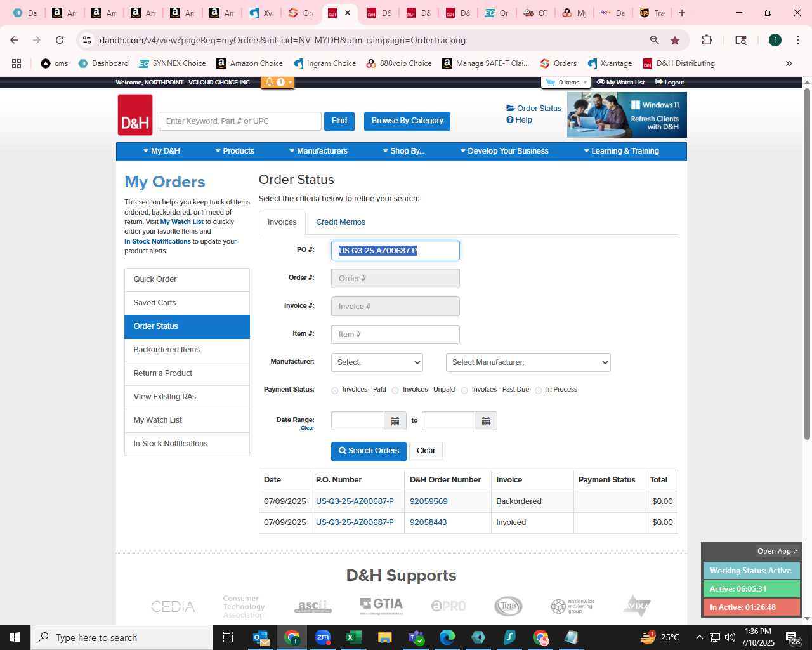Open Saved Carts in sidebar
This screenshot has width=812, height=650.
tap(187, 303)
